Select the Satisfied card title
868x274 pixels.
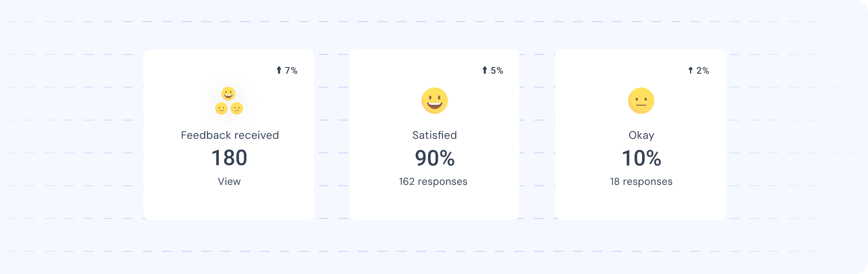click(435, 135)
